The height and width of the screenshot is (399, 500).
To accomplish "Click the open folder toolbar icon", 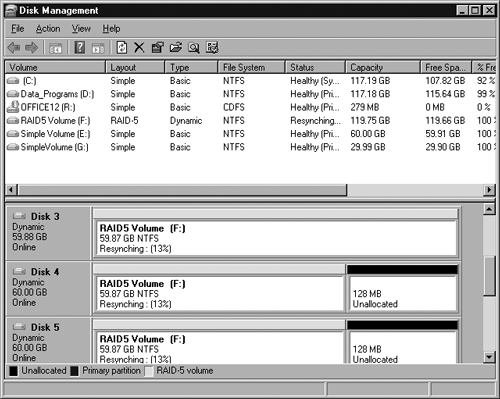I will click(176, 47).
